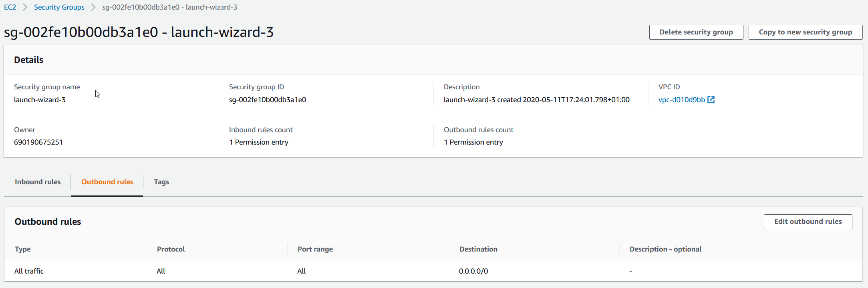Click the launch-wizard-3 description text in Details
The width and height of the screenshot is (868, 288).
click(x=536, y=100)
